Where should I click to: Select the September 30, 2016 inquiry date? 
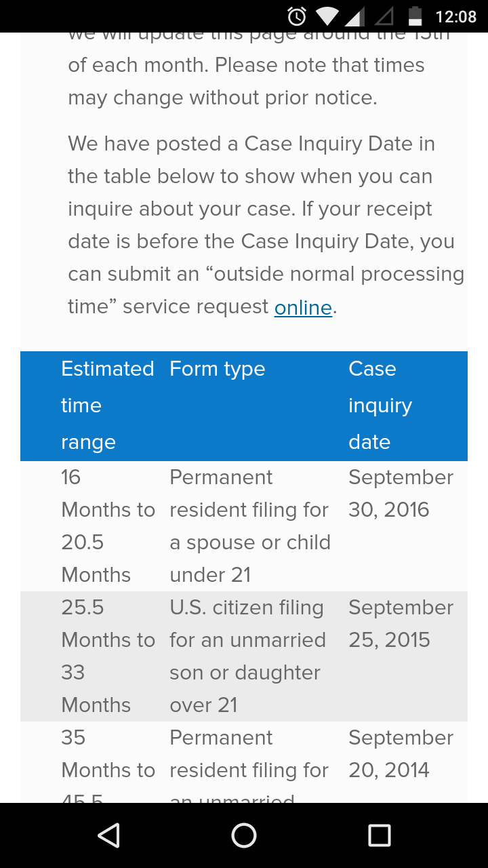pos(401,494)
